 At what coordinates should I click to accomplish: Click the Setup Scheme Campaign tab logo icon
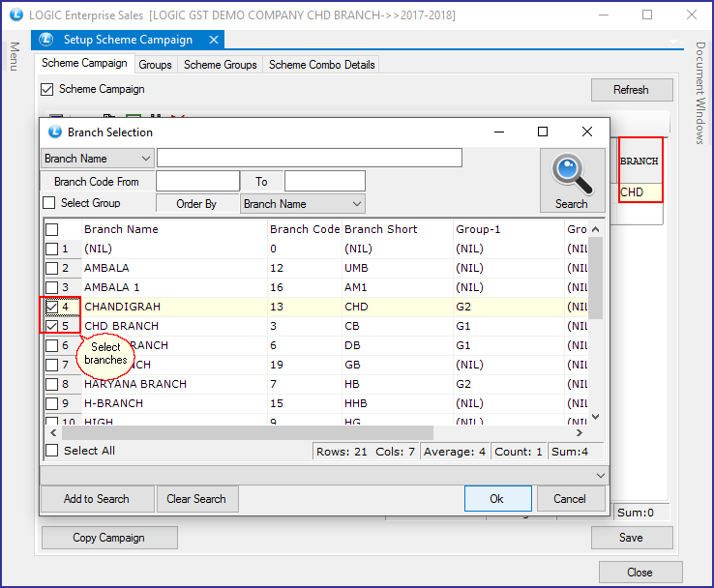pos(46,40)
